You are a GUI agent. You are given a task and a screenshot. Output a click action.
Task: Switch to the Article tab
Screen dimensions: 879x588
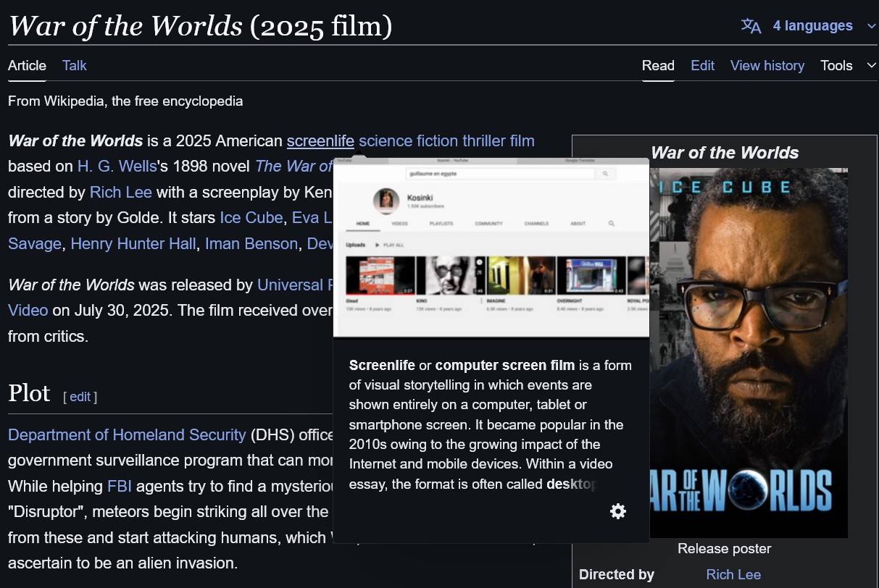click(27, 65)
